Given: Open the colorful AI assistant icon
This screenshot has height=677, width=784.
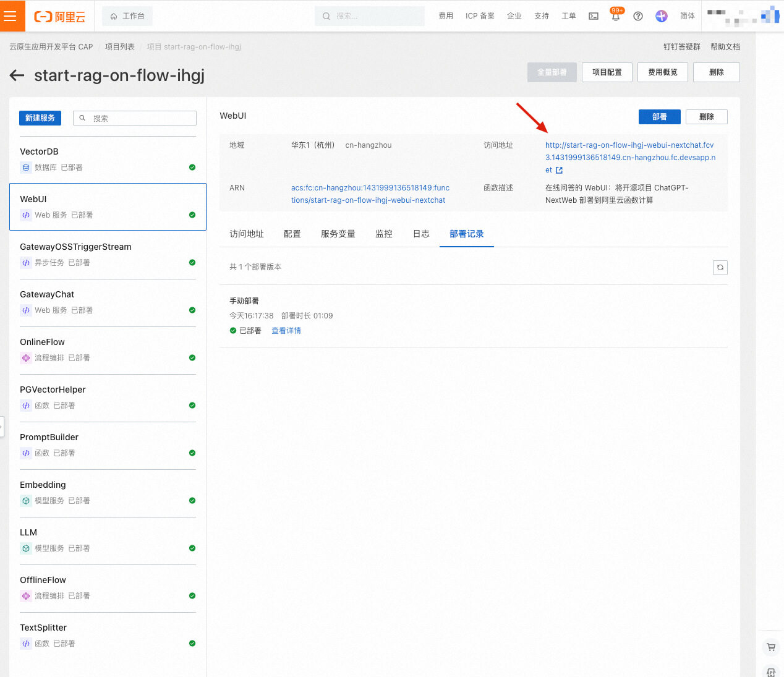Looking at the screenshot, I should pos(662,16).
